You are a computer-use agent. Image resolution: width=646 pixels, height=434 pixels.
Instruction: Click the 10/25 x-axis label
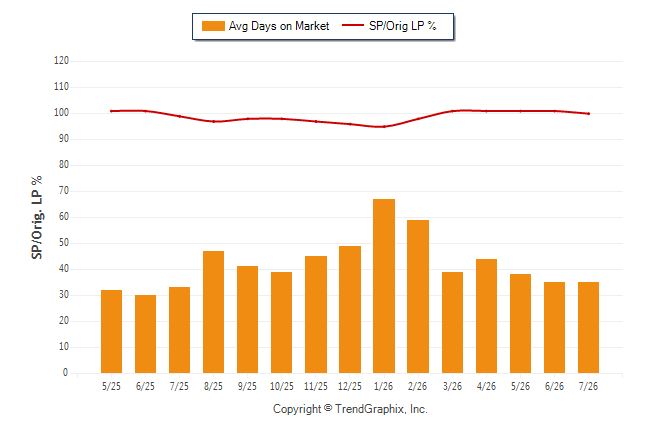pyautogui.click(x=282, y=386)
